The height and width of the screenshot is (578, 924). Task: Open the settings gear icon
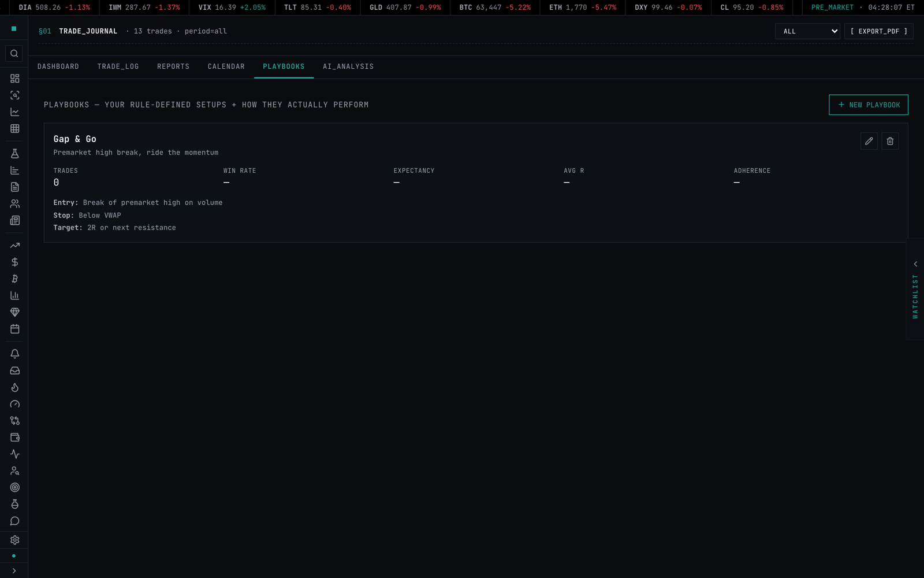coord(14,540)
